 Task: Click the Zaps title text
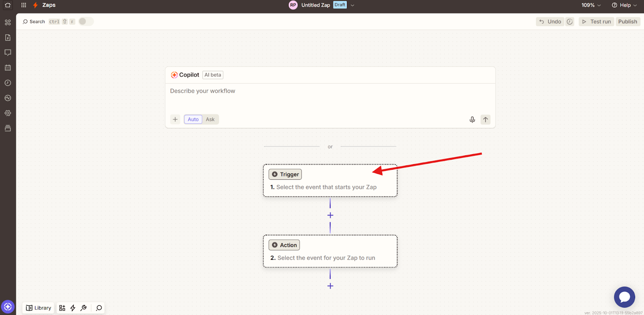click(49, 5)
